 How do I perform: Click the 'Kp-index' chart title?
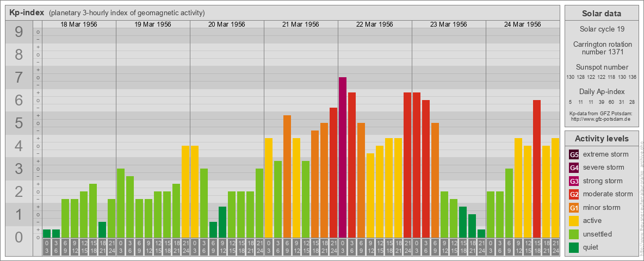(x=27, y=13)
